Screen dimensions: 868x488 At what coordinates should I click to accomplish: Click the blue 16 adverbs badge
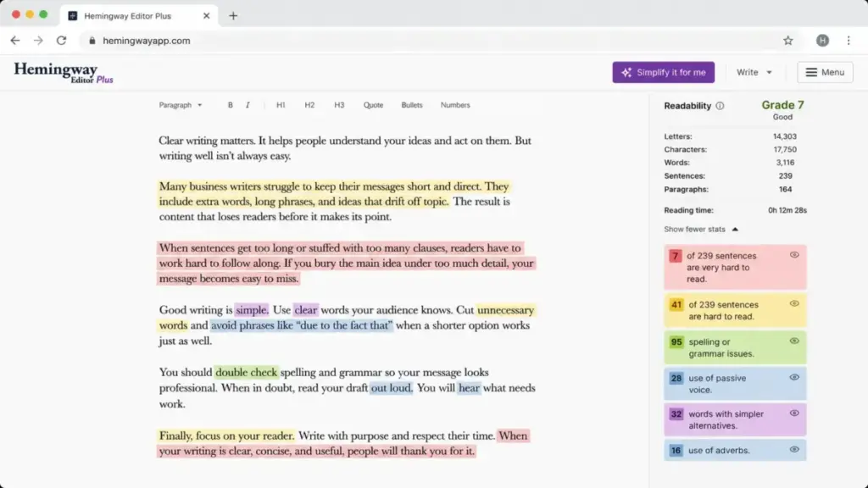(676, 451)
